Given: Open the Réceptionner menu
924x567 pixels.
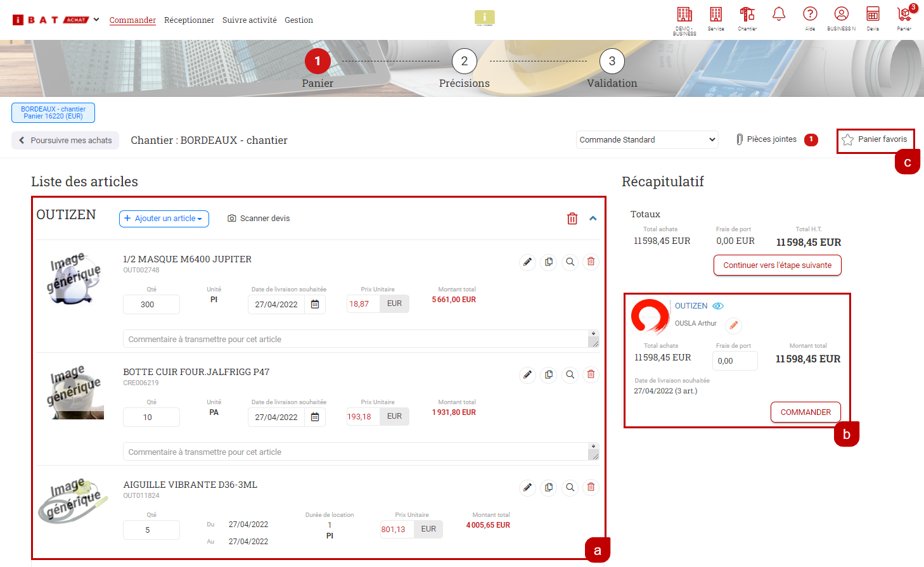Looking at the screenshot, I should 189,20.
